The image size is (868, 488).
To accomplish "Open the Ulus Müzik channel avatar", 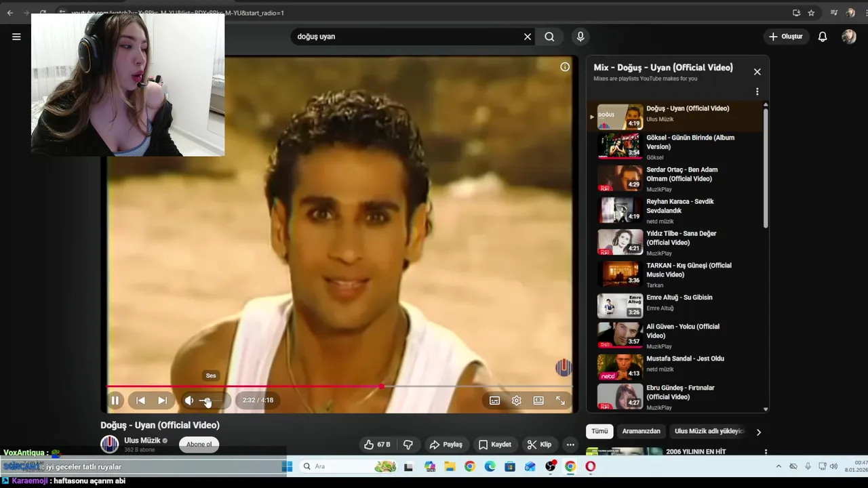I will click(x=109, y=445).
